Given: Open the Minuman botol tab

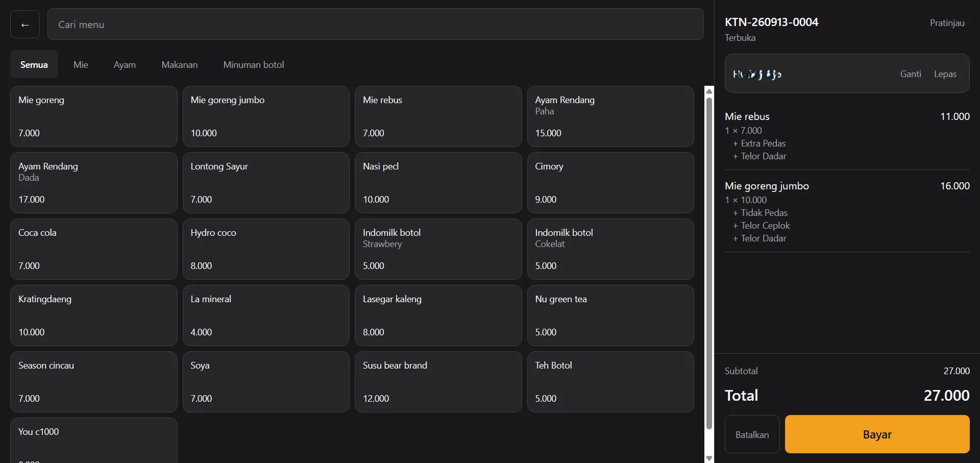Looking at the screenshot, I should 254,64.
